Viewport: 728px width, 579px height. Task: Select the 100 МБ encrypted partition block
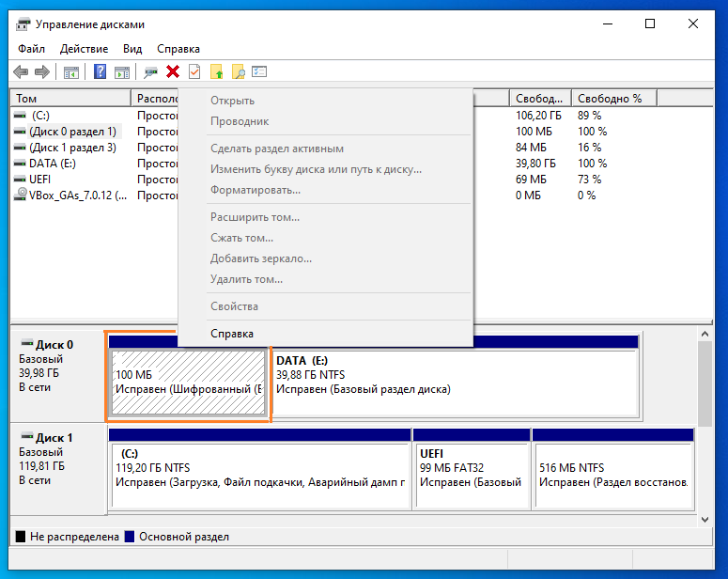point(188,383)
